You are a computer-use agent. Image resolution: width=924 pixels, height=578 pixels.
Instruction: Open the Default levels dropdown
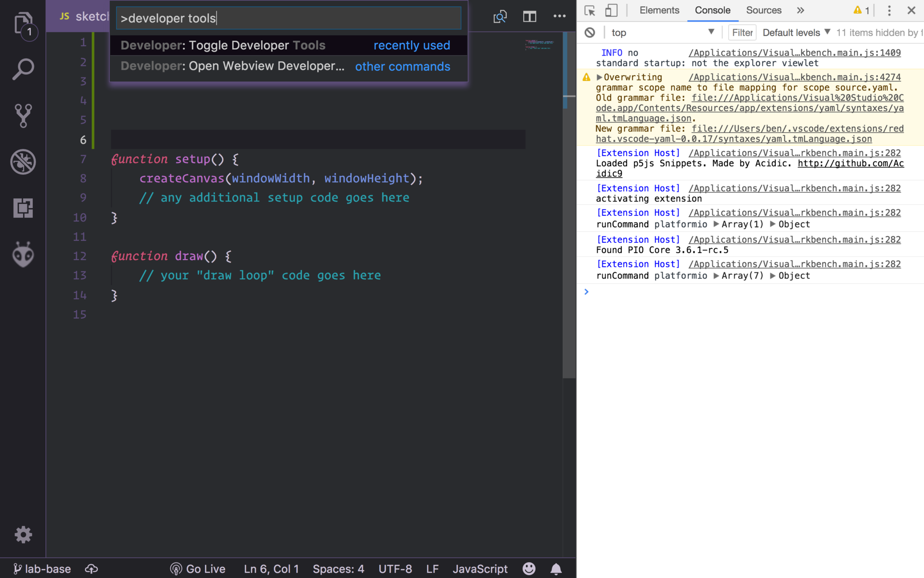[x=796, y=33]
